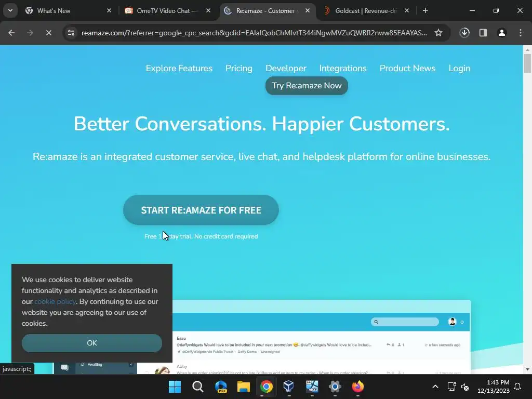Open the notifications bell in taskbar
Image resolution: width=532 pixels, height=399 pixels.
(x=518, y=387)
